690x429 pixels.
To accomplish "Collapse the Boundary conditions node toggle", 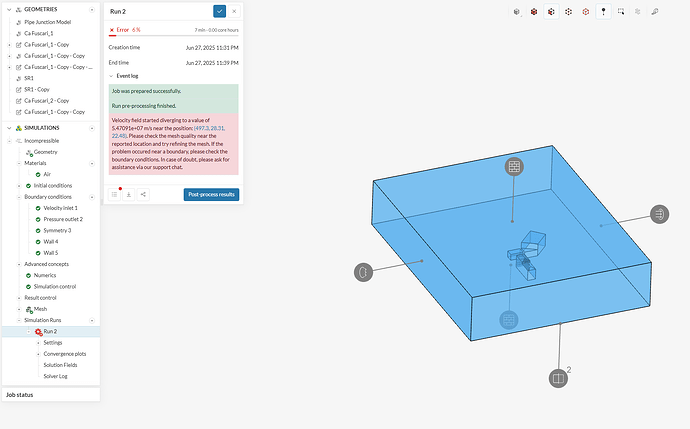I will 19,197.
